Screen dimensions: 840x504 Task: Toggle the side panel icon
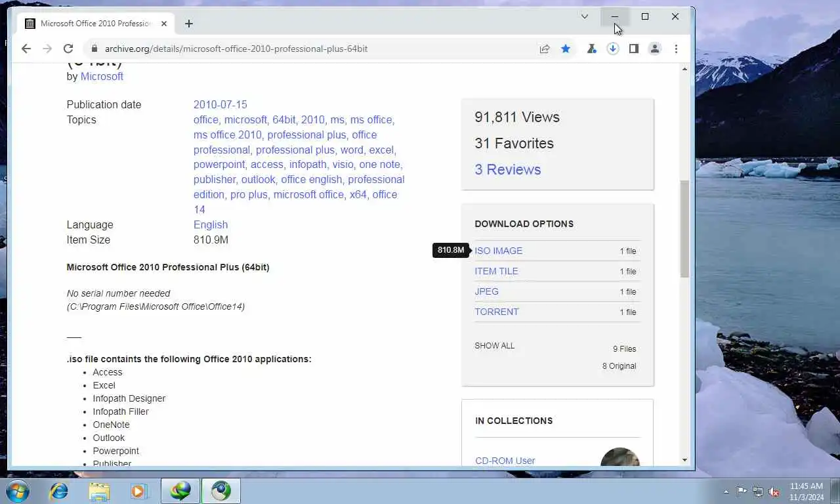point(634,49)
